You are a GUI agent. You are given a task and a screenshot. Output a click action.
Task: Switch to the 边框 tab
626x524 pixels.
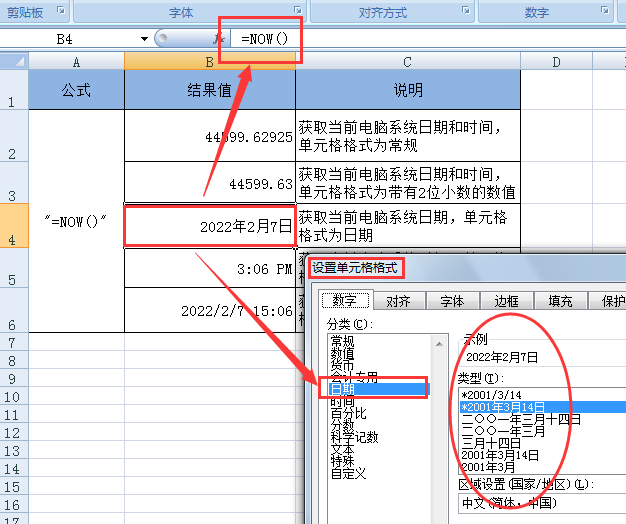point(506,301)
